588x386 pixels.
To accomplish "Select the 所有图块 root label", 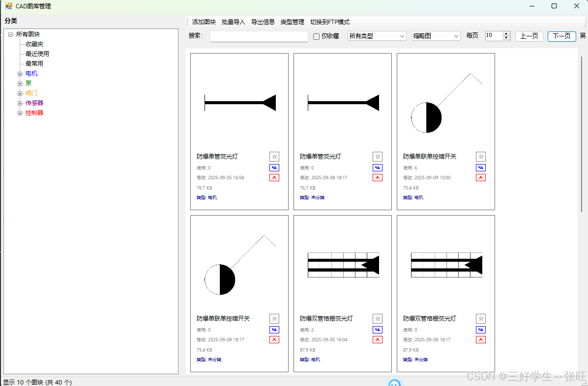I will click(x=28, y=34).
